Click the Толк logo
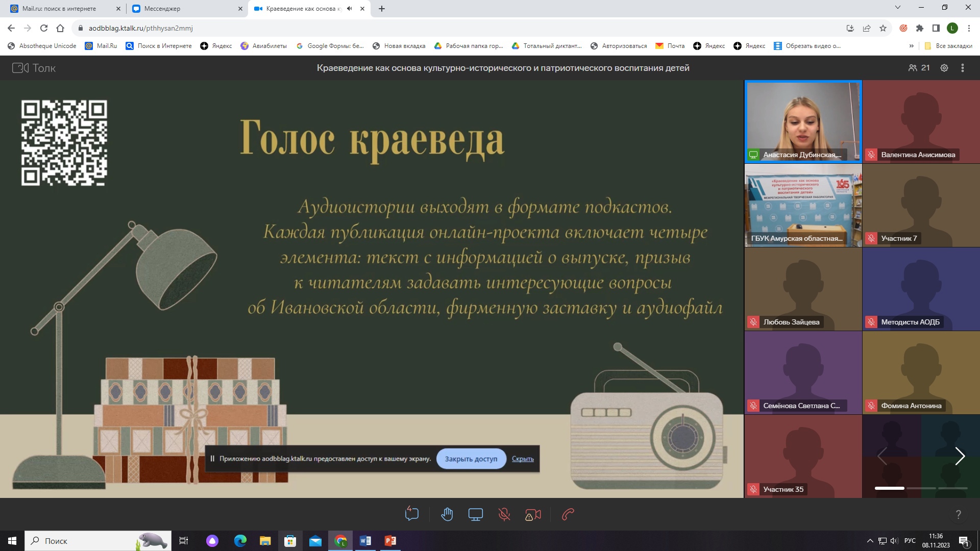Screen dimensions: 980x551 coord(34,68)
